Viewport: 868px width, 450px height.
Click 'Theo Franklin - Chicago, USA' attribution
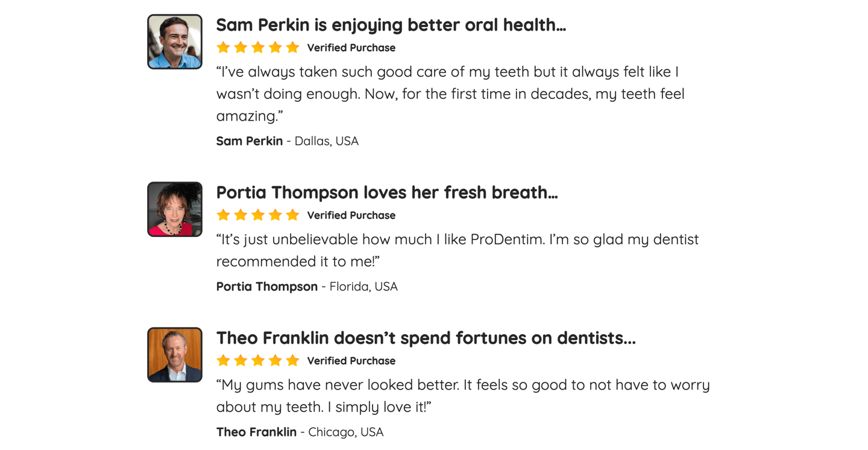(300, 432)
